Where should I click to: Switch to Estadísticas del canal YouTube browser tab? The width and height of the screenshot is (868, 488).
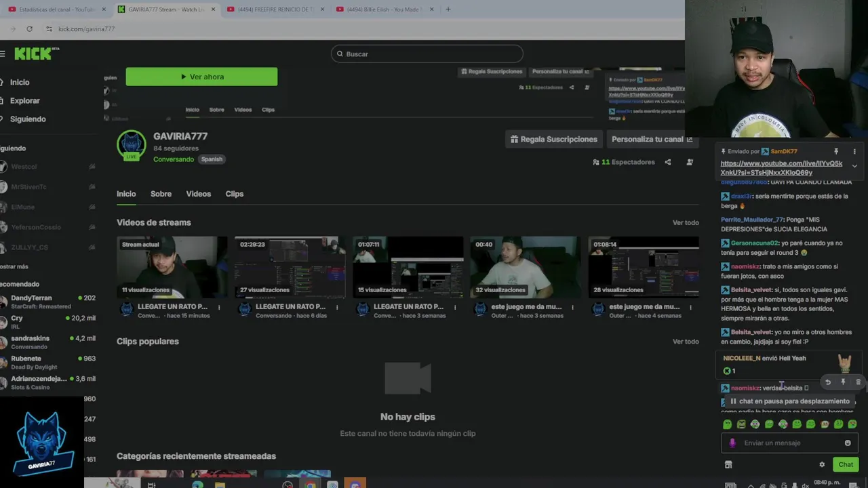[56, 9]
